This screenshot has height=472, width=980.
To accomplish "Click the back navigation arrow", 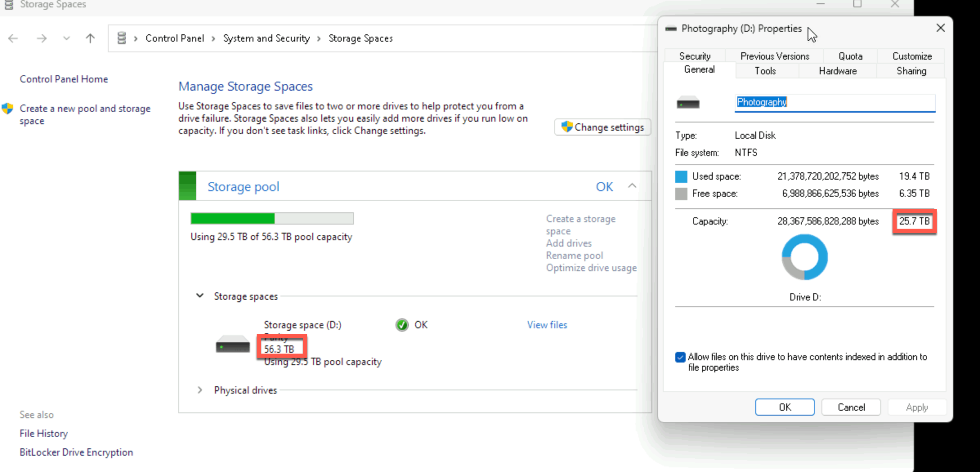I will pos(13,38).
